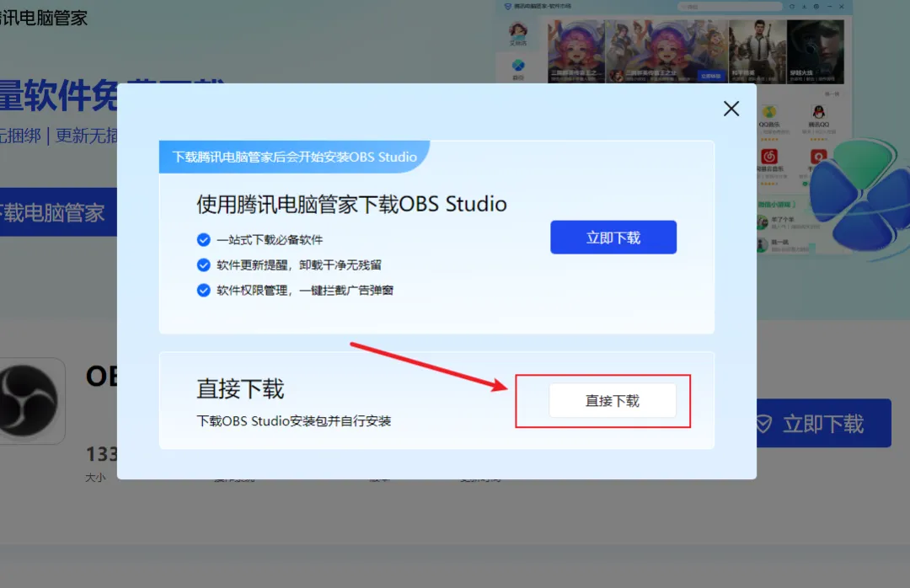Viewport: 910px width, 588px height.
Task: Click the 下载电脑管家 button on the background page
Action: pyautogui.click(x=57, y=212)
